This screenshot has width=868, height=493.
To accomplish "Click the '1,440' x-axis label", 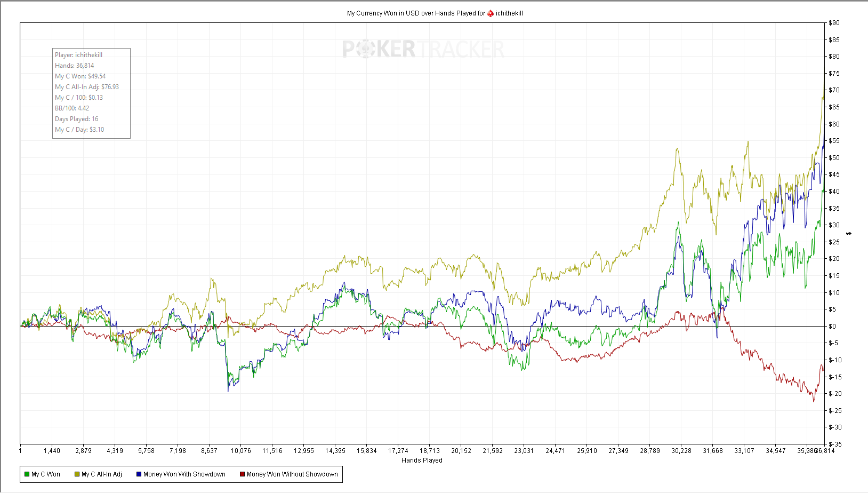I will click(x=52, y=451).
